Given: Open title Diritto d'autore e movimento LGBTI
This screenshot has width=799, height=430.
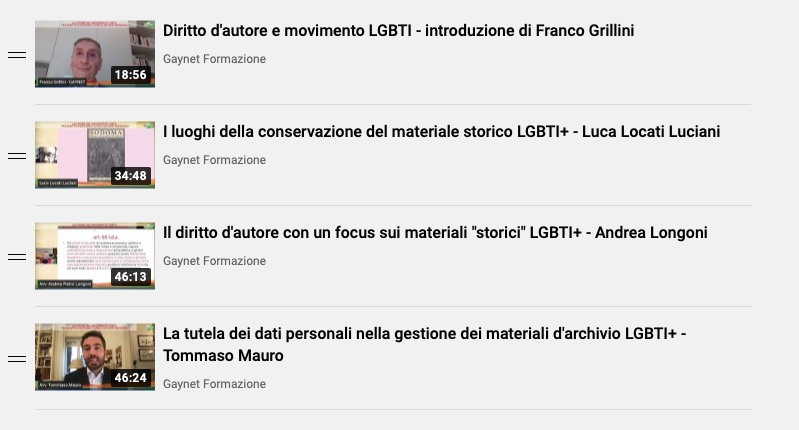Looking at the screenshot, I should click(x=398, y=31).
